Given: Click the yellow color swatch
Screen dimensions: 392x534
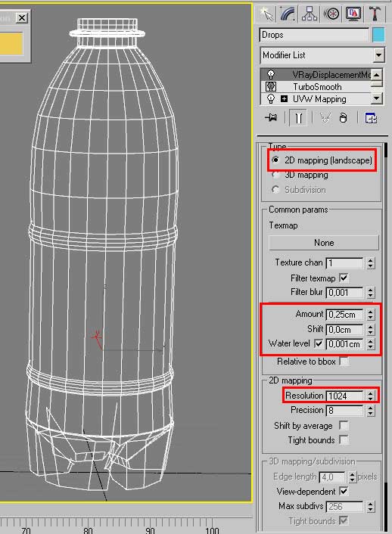Looking at the screenshot, I should click(x=11, y=44).
